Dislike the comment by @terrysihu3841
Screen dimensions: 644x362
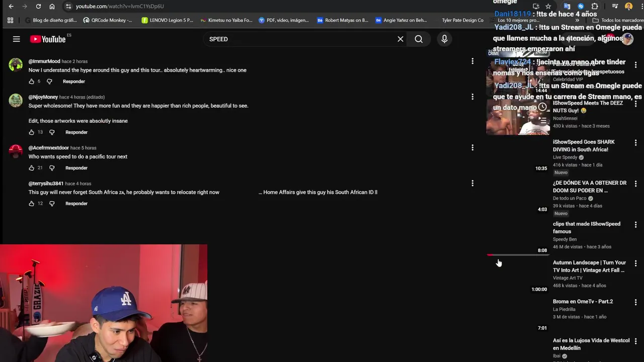52,204
